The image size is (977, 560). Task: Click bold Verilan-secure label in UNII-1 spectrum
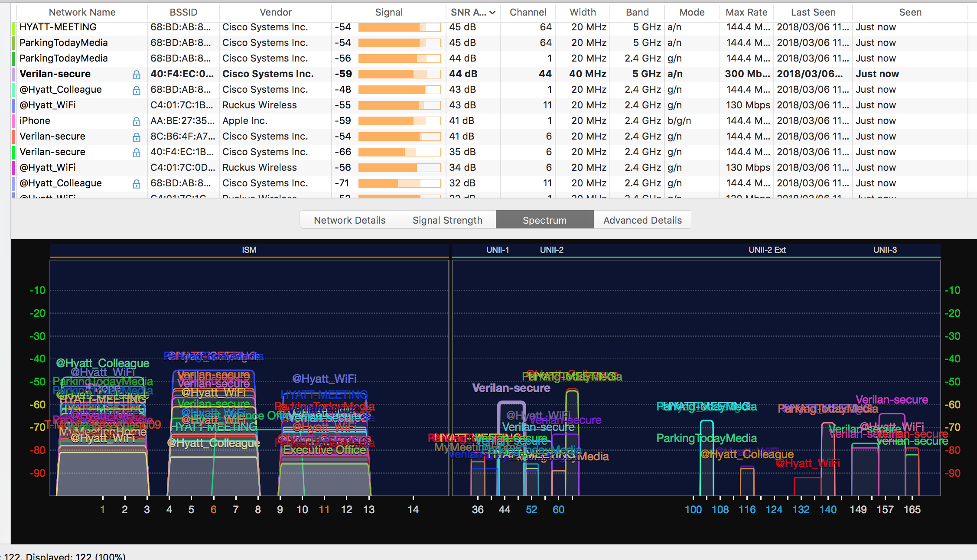tap(511, 388)
